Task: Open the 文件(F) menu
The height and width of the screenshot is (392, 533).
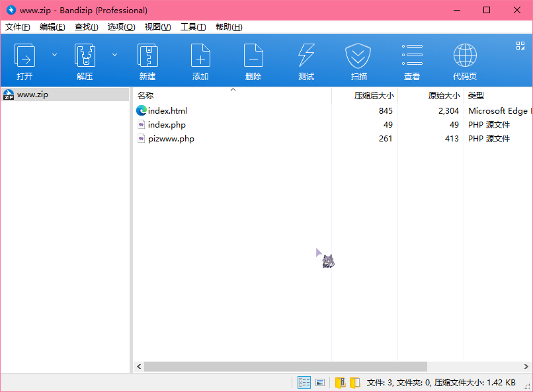Action: coord(18,27)
